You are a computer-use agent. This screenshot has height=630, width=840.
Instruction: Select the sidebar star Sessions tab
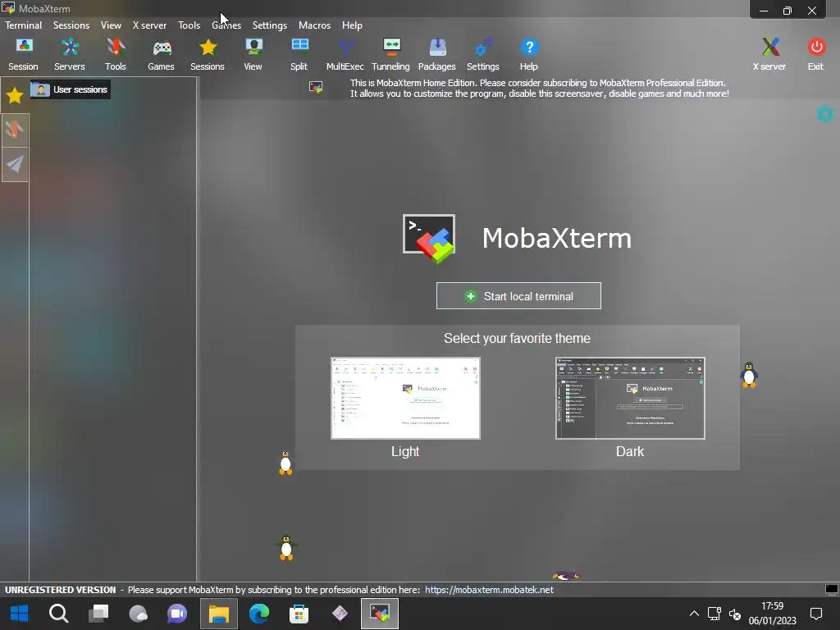pyautogui.click(x=15, y=95)
